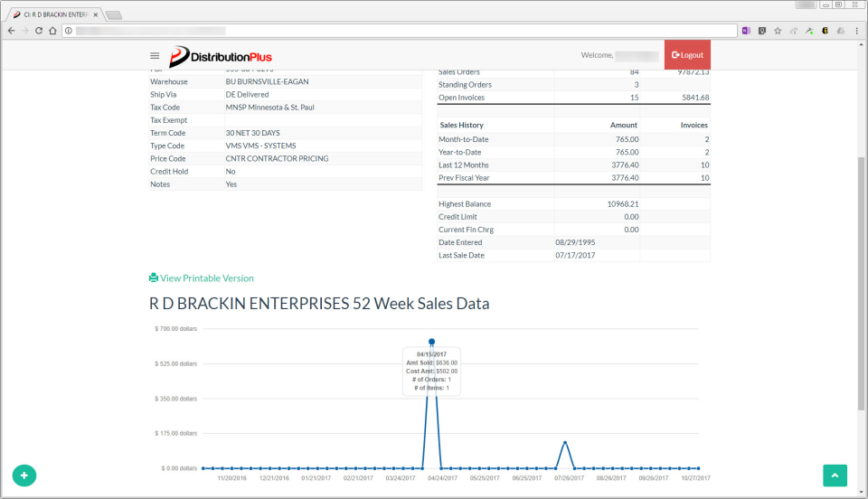Log out using the red Logout button
This screenshot has height=499, width=868.
coord(687,55)
